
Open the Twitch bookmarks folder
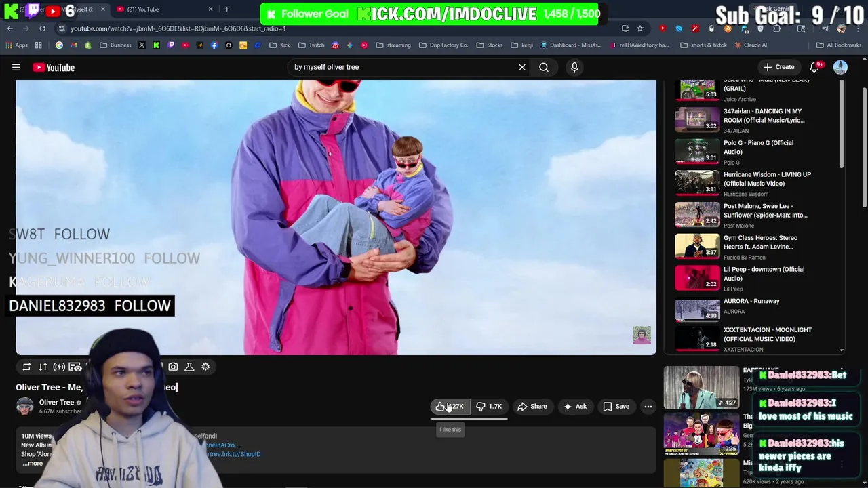[x=311, y=45]
